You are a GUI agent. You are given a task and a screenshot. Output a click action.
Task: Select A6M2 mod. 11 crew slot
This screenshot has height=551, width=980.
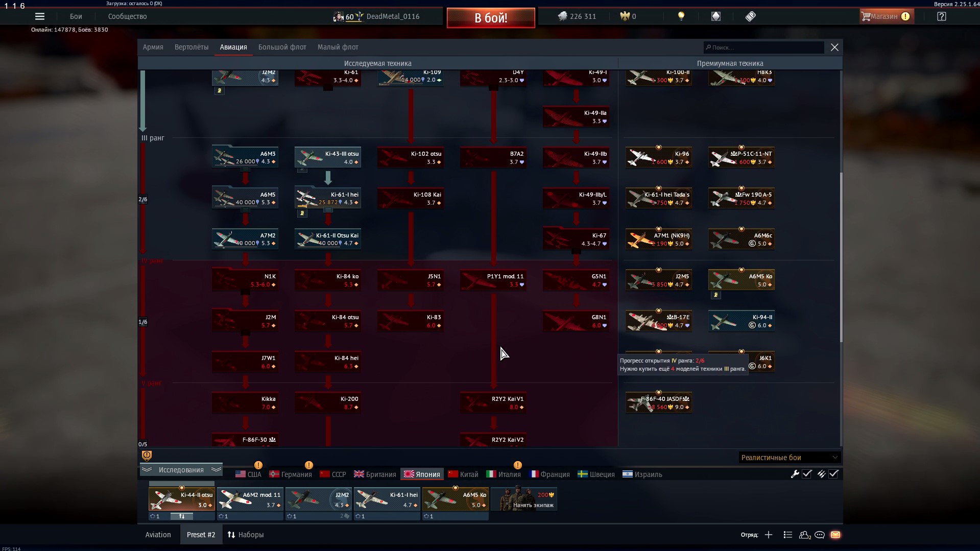[x=250, y=499]
